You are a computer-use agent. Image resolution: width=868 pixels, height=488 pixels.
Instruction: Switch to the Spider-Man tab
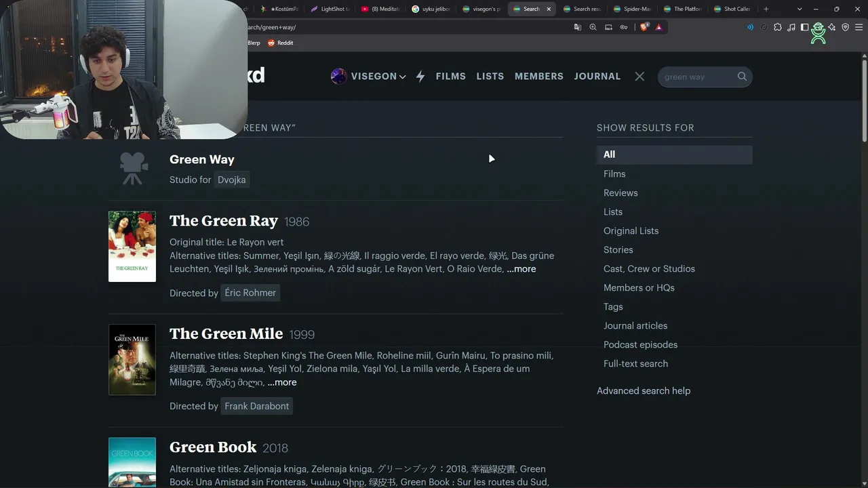[632, 9]
